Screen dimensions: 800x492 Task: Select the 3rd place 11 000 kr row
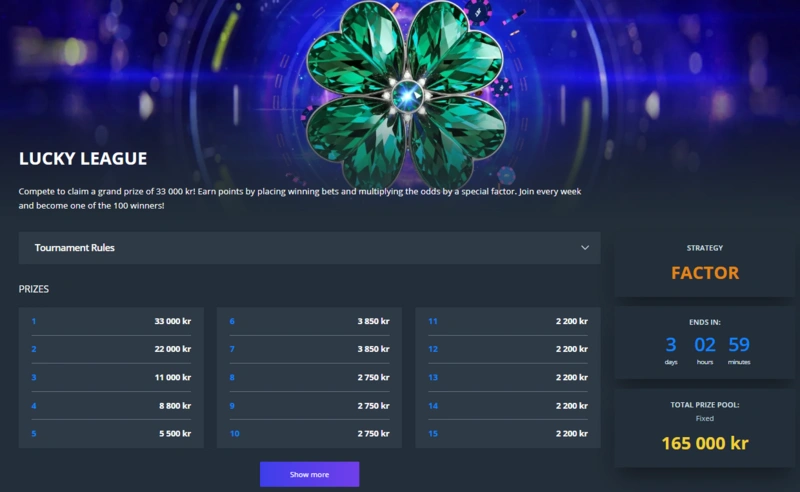point(110,377)
